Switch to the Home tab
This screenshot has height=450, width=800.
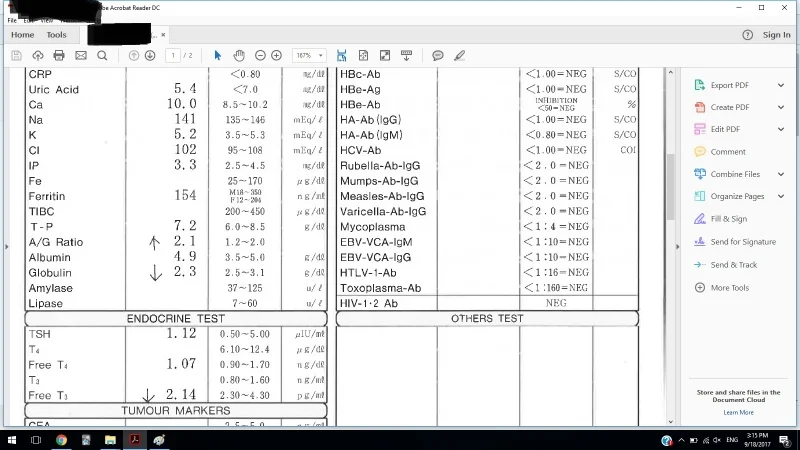pos(22,35)
